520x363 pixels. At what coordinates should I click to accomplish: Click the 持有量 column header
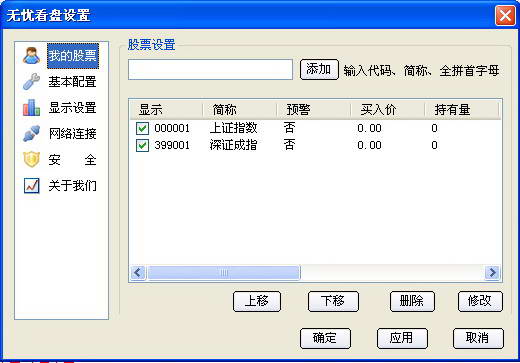462,110
